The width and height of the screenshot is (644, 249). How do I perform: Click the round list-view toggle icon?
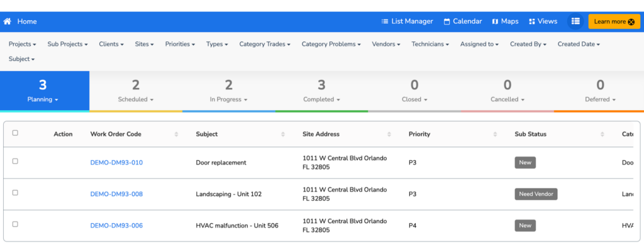click(575, 21)
